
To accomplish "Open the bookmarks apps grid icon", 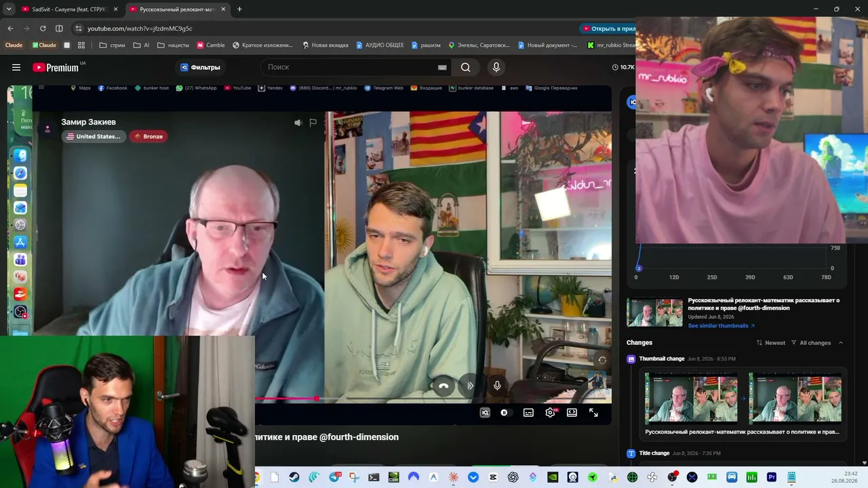I will [x=81, y=45].
